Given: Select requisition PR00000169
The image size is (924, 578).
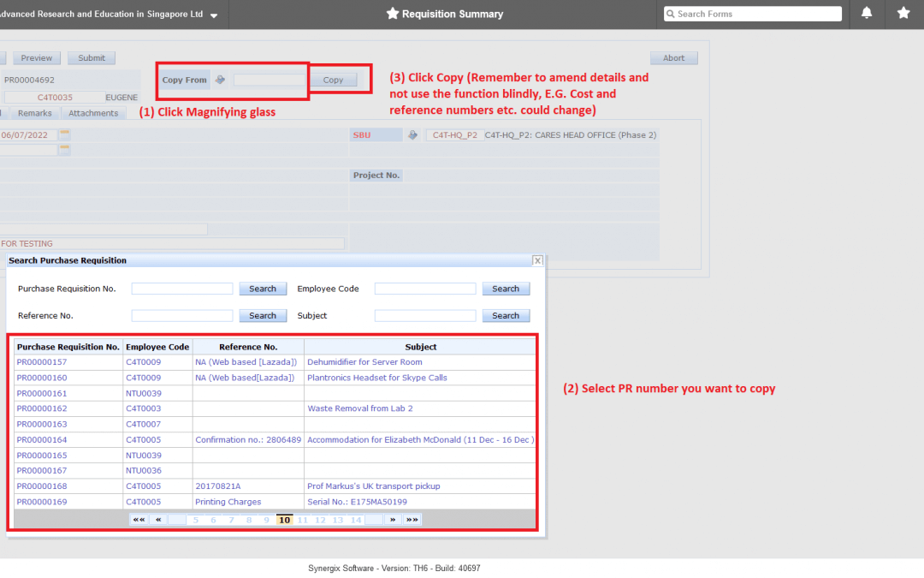Looking at the screenshot, I should (x=42, y=502).
